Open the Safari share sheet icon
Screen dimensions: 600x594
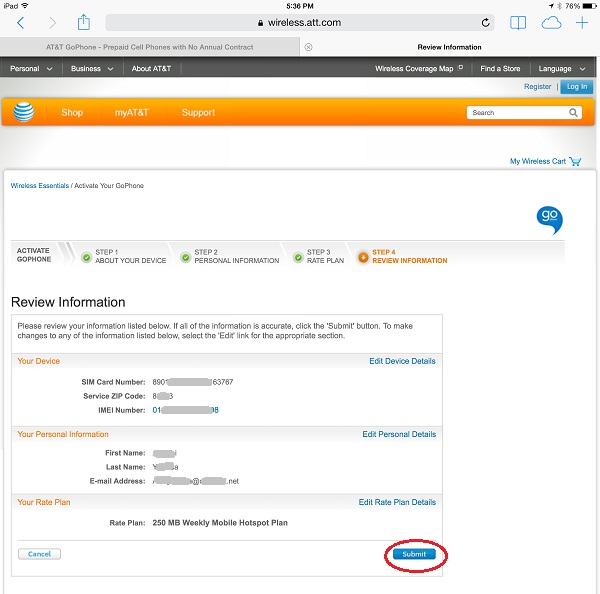click(83, 22)
